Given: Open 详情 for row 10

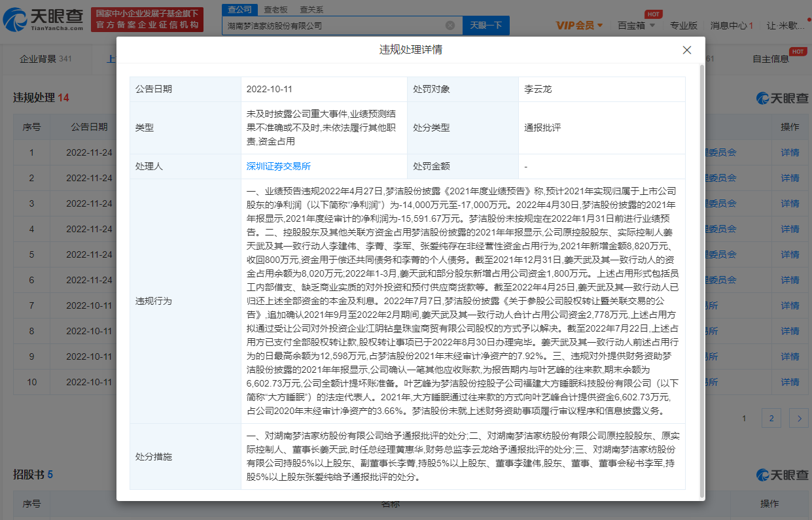Looking at the screenshot, I should click(x=790, y=382).
